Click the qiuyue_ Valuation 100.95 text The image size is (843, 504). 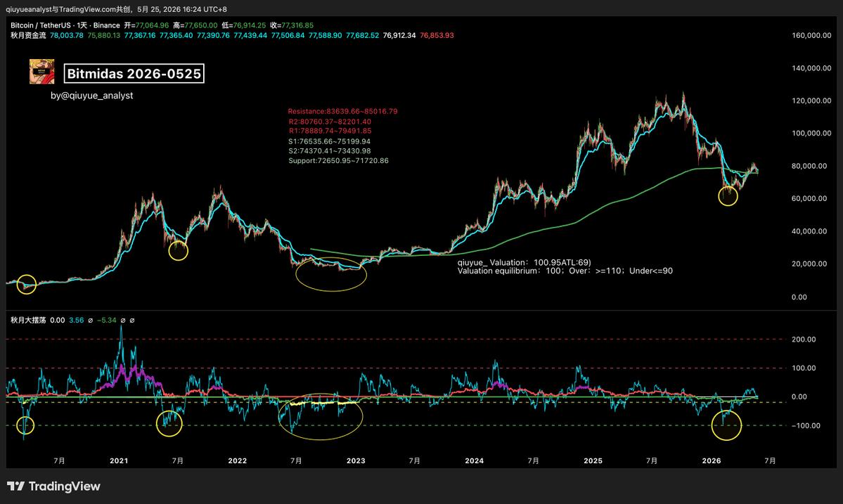525,262
